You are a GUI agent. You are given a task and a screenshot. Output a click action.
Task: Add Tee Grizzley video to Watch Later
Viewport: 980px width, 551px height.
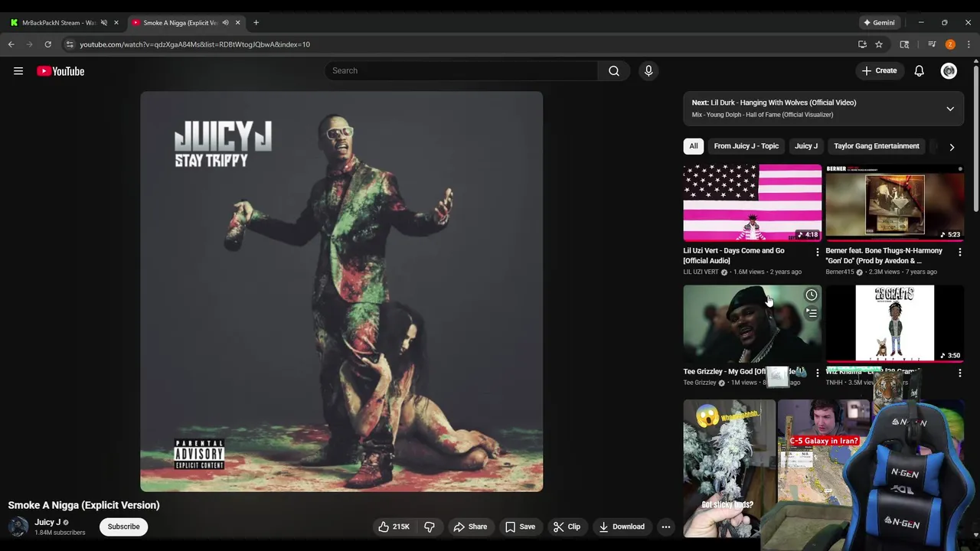[811, 295]
